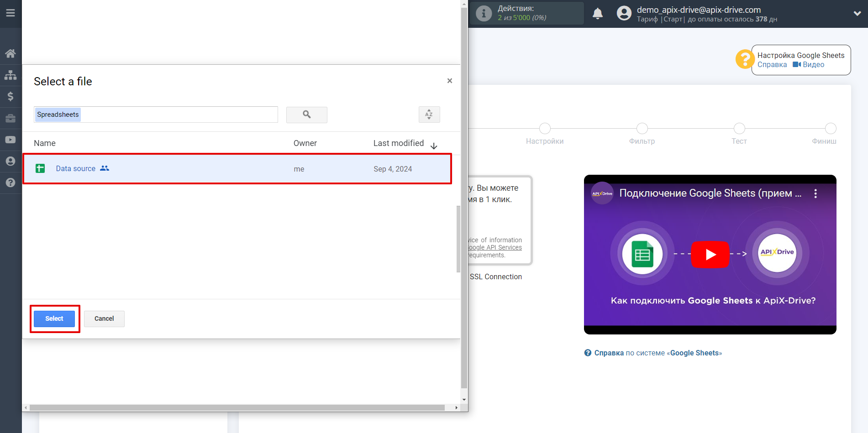
Task: Select the Data source spreadsheet file
Action: point(237,169)
